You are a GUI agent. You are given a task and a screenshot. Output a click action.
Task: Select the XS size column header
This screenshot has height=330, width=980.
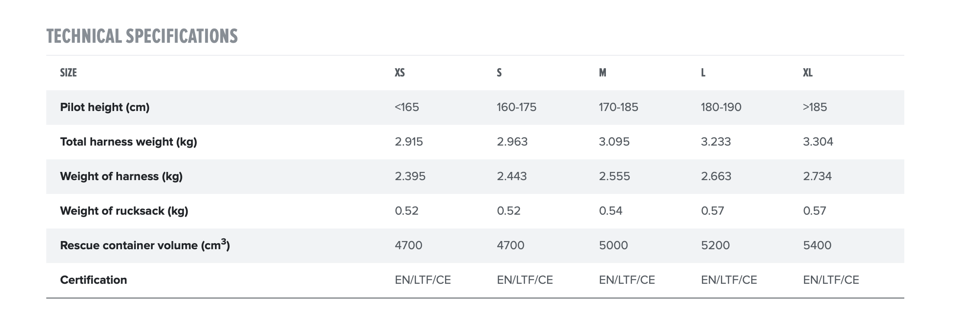(x=400, y=73)
